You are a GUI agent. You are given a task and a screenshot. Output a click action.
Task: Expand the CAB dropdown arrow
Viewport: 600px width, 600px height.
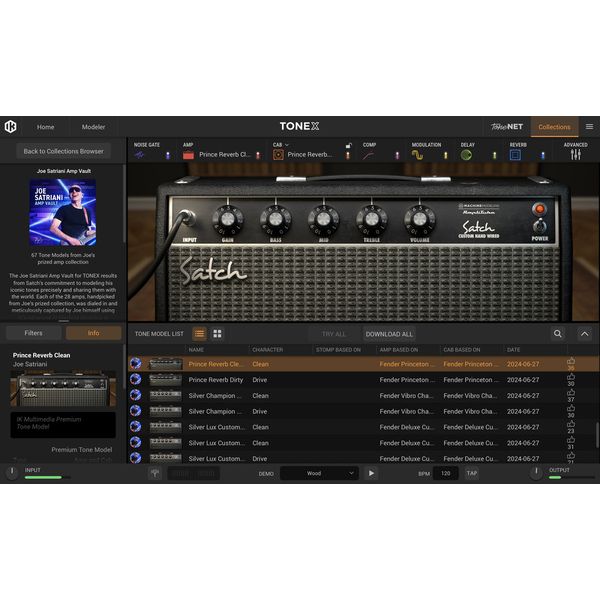pos(287,145)
